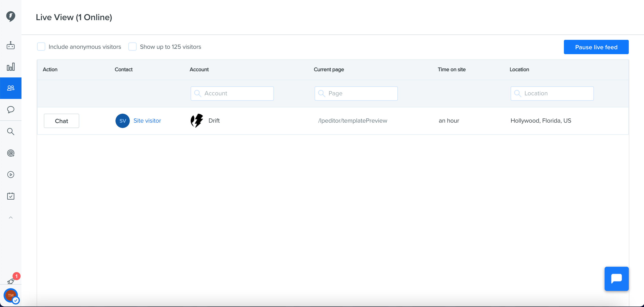Open the Playbooks bot icon in sidebar
Image resolution: width=644 pixels, height=307 pixels.
11,45
